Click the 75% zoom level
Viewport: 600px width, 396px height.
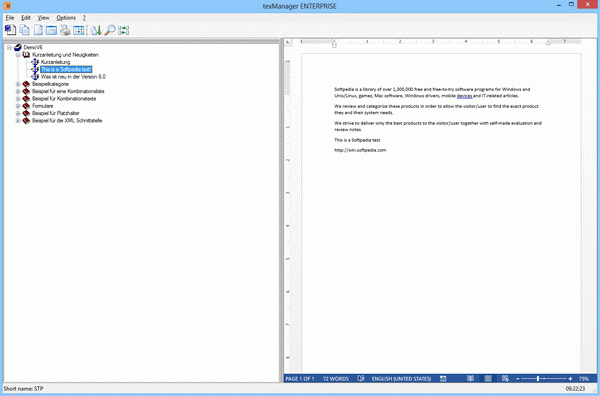coord(584,379)
